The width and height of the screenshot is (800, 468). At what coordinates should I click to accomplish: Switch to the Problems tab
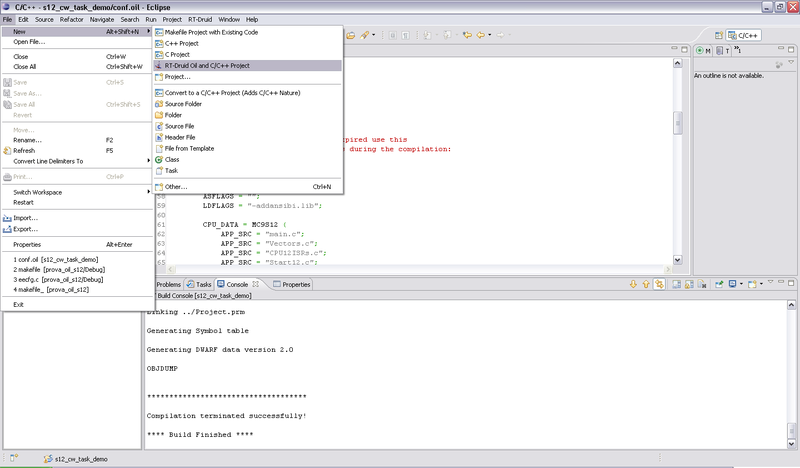[168, 284]
